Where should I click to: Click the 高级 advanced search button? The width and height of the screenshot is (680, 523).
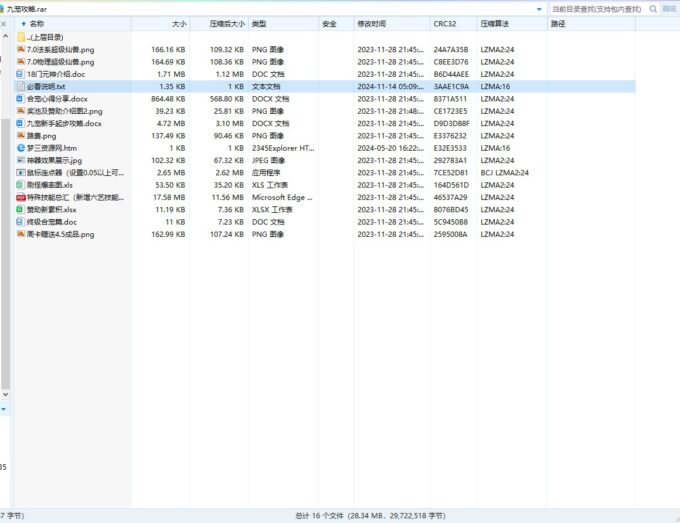(669, 8)
